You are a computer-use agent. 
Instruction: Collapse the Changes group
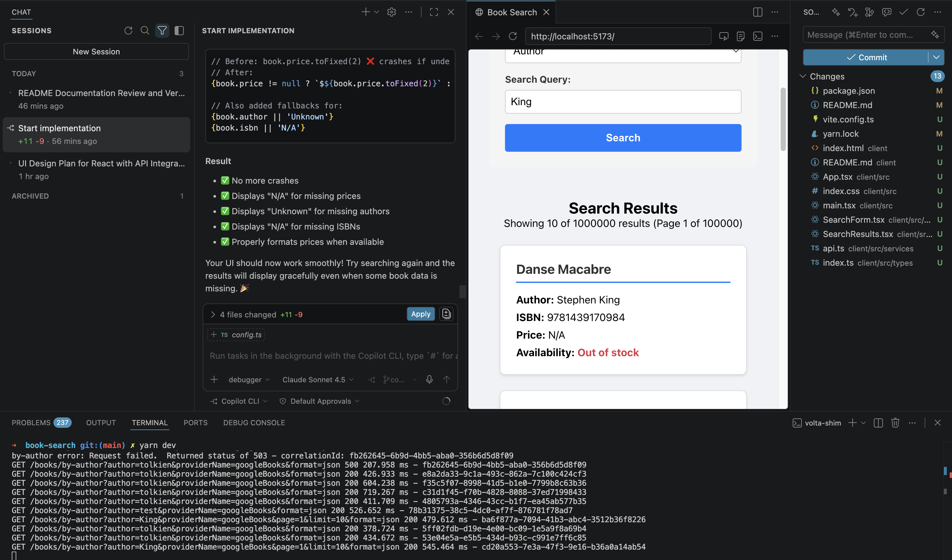click(x=803, y=76)
